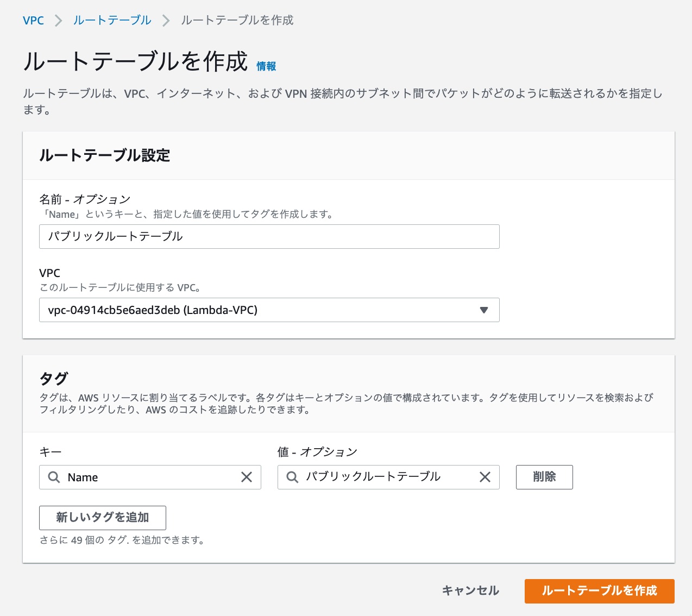The width and height of the screenshot is (692, 616).
Task: Click the search magnifier icon in the value field
Action: [x=292, y=477]
